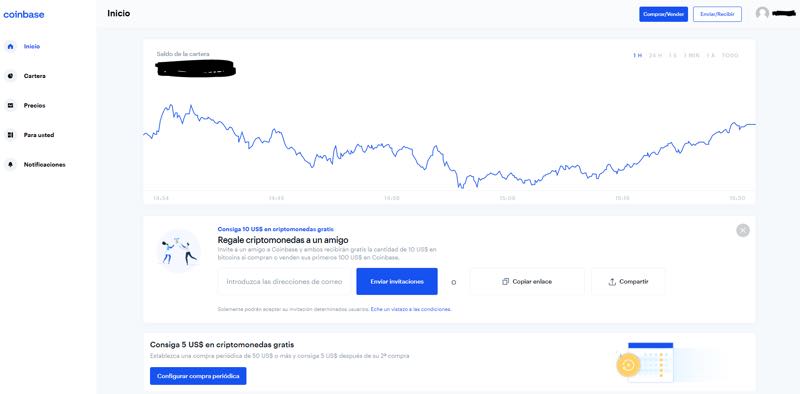Click the Inicio home icon in sidebar
This screenshot has width=800, height=394.
[x=10, y=46]
